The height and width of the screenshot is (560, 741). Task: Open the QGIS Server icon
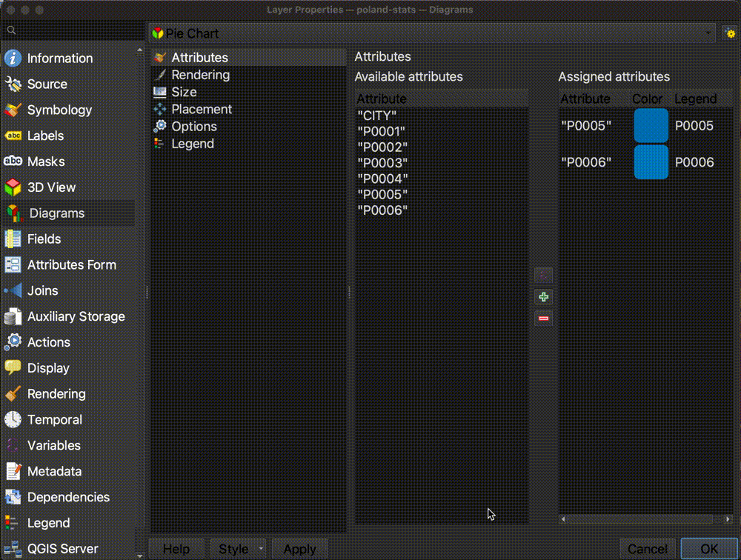click(13, 549)
